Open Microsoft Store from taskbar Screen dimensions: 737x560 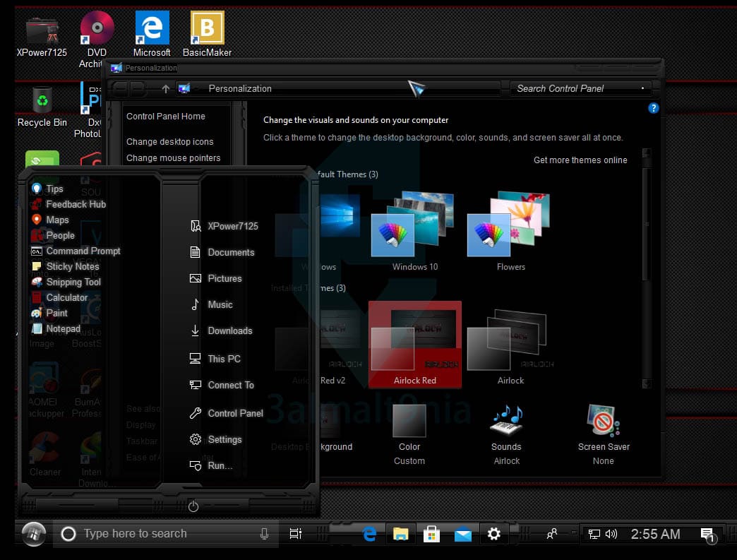click(x=431, y=534)
